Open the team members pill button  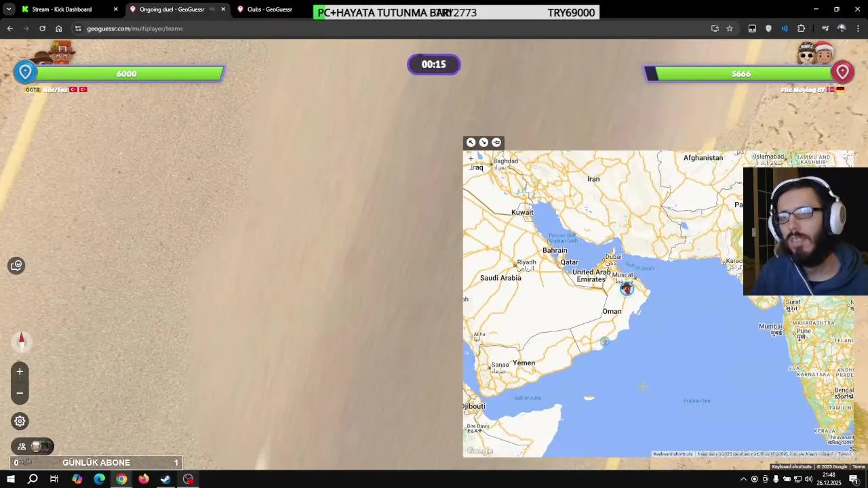point(33,446)
